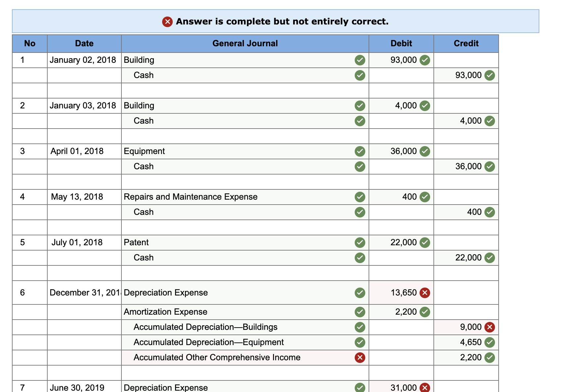The width and height of the screenshot is (583, 392).
Task: Select the 'May 13, 2018' date cell
Action: [84, 197]
